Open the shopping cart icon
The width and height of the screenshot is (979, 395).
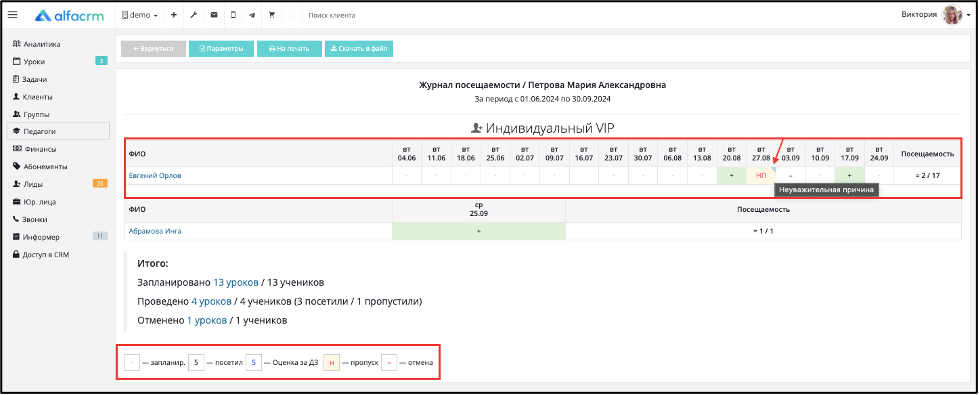[272, 15]
